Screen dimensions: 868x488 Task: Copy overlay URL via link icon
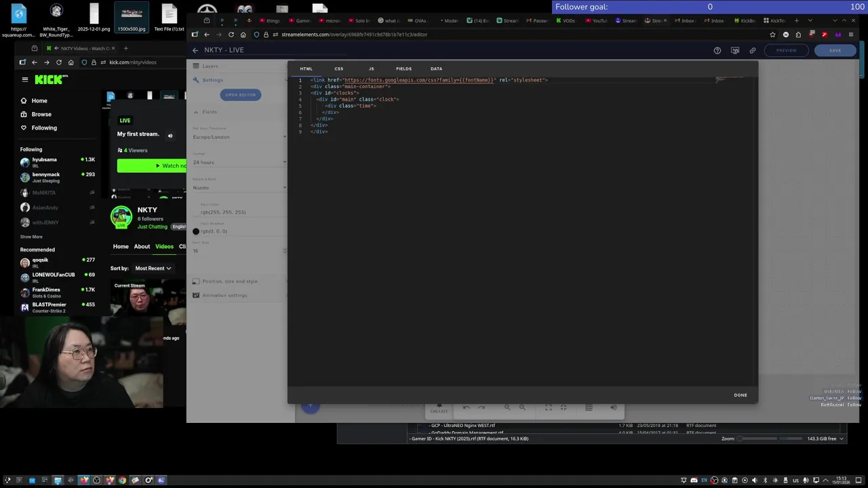coord(753,50)
